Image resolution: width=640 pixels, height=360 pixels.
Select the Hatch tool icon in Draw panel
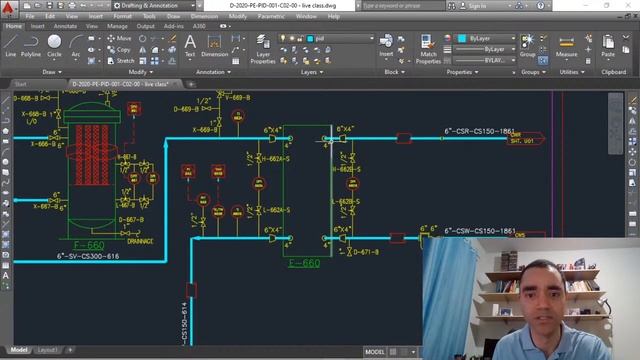91,61
